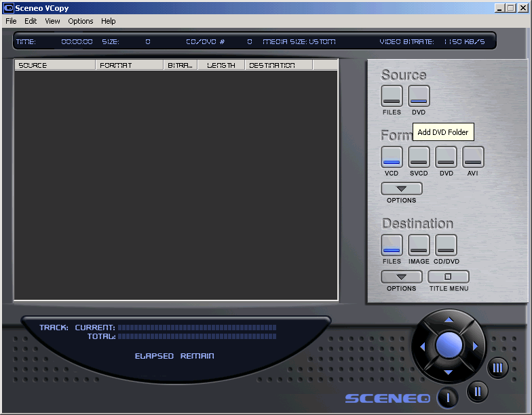Click the TITLE MENU button

tap(448, 277)
